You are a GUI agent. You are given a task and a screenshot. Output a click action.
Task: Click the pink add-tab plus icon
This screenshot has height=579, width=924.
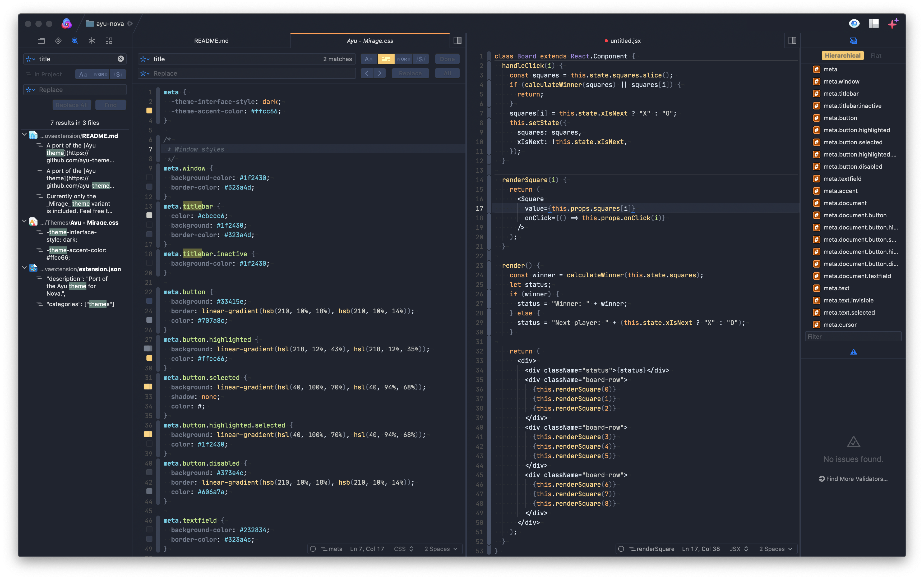click(x=893, y=24)
